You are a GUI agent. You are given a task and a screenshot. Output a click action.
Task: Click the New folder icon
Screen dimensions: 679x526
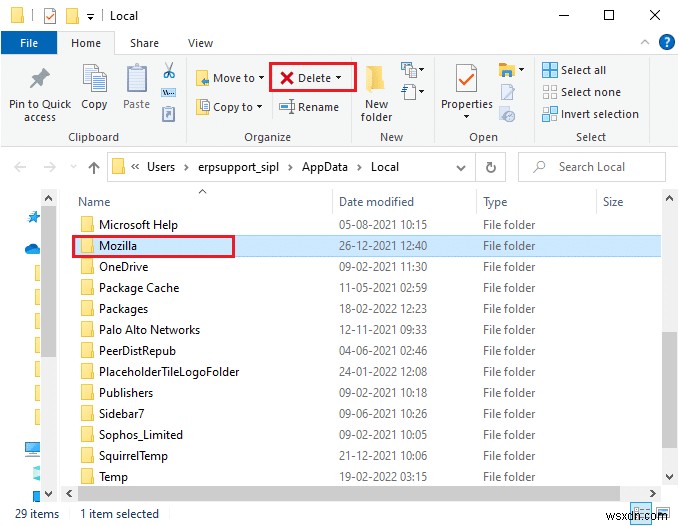tap(375, 79)
